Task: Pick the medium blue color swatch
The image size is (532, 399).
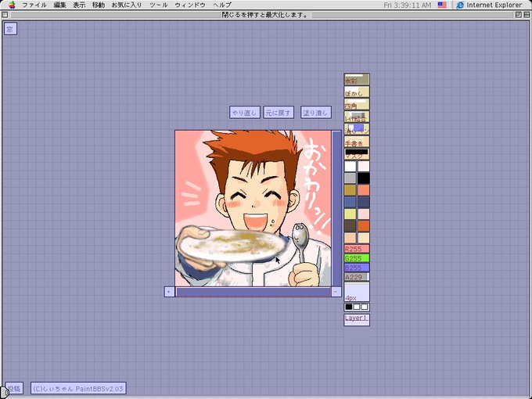Action: pos(350,202)
